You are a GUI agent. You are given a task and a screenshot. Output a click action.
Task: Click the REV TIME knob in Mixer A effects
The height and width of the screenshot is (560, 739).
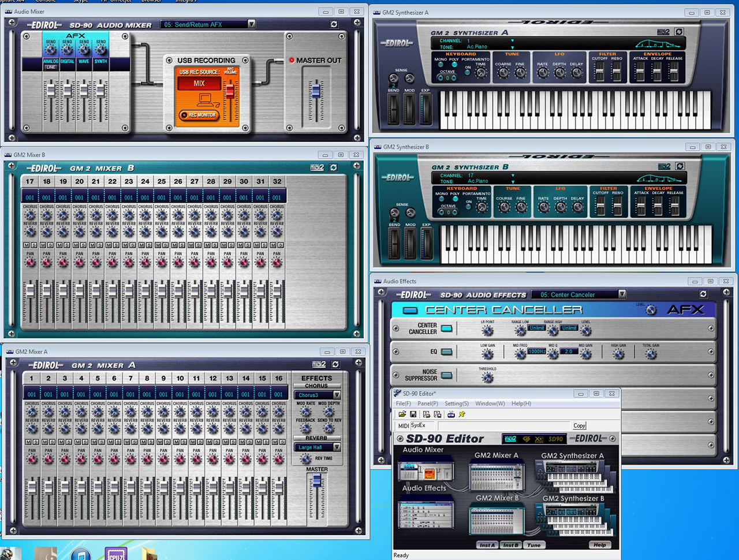click(305, 459)
